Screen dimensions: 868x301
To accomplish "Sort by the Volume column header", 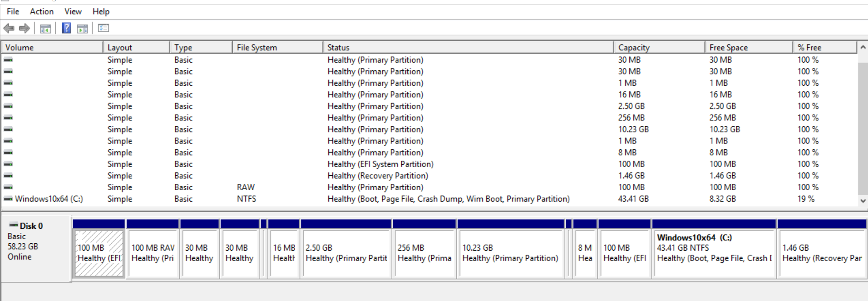I will 52,47.
